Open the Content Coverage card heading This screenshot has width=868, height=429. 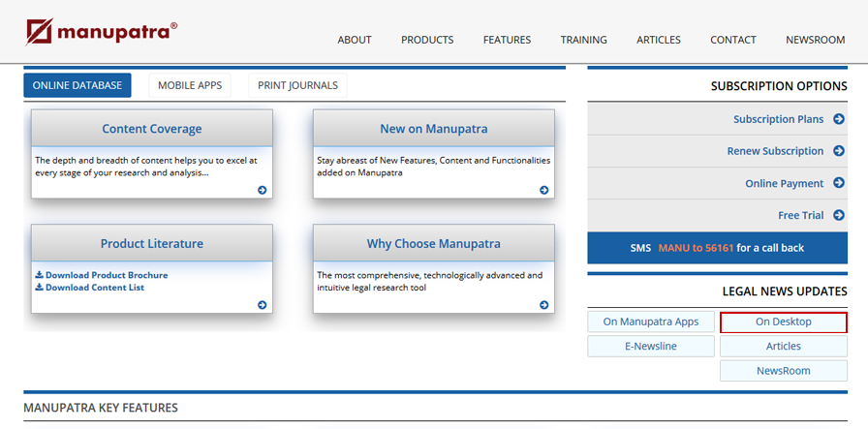tap(152, 129)
